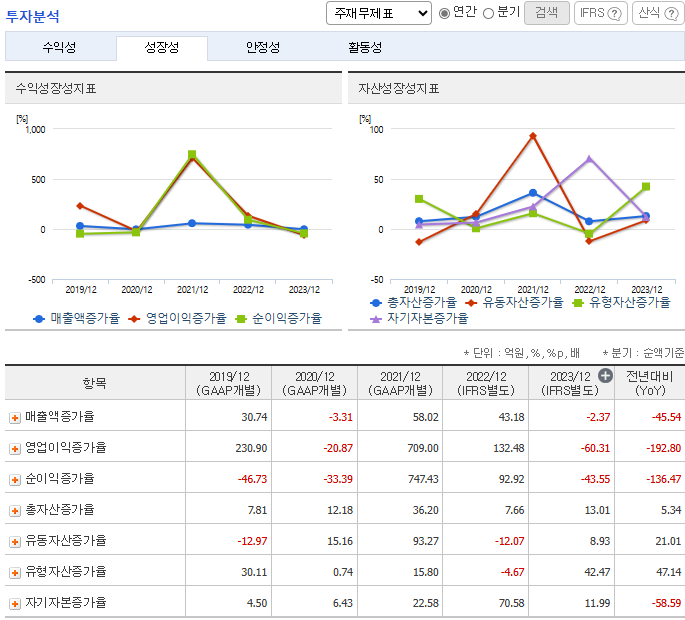
Task: Click the 유동자산증가율 2021/12 peak marker
Action: coord(533,136)
